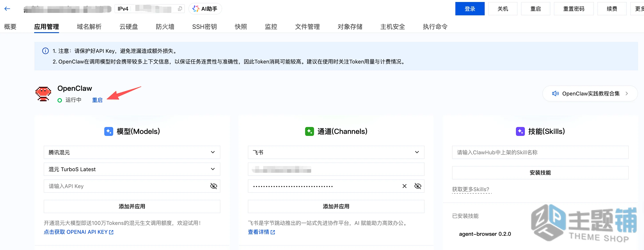Click the 关机 shutdown button

pyautogui.click(x=502, y=9)
